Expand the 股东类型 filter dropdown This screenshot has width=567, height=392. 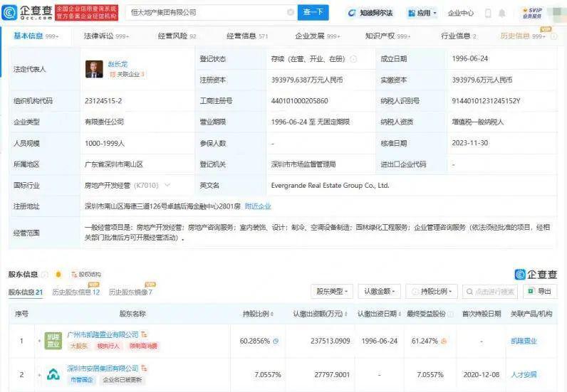point(331,291)
